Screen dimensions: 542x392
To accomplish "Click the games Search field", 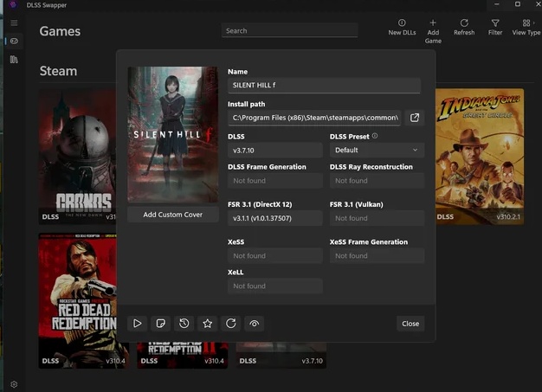I will point(289,31).
